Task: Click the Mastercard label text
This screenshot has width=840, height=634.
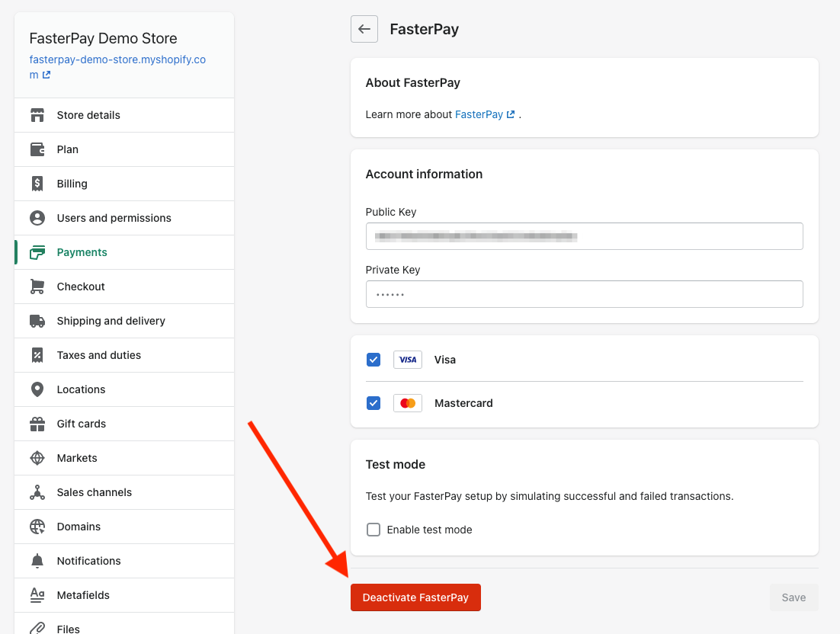Action: point(464,403)
